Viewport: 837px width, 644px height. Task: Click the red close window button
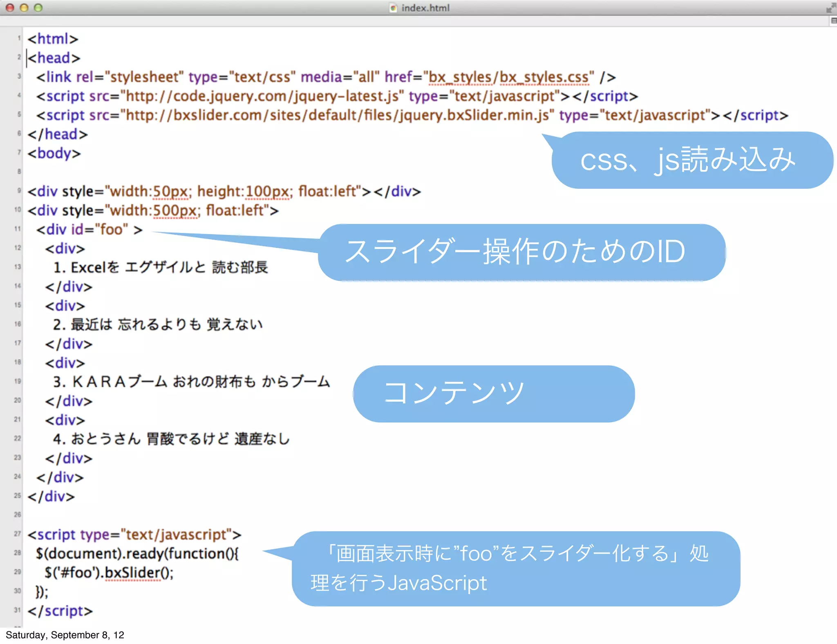pos(10,7)
